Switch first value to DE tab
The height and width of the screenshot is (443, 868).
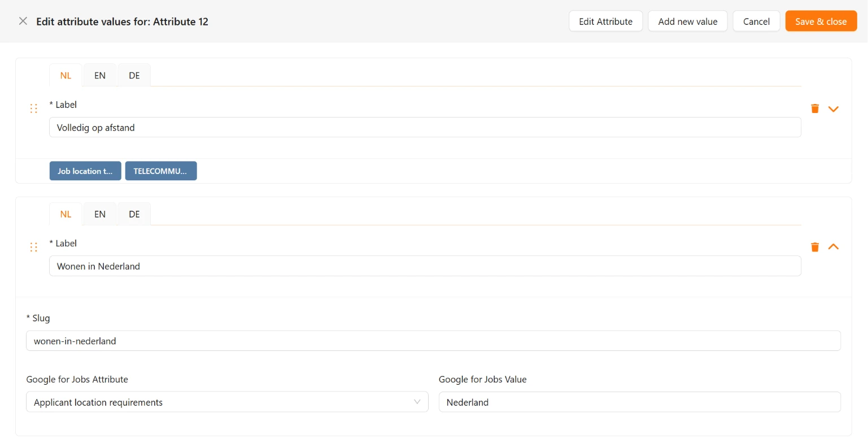coord(134,75)
